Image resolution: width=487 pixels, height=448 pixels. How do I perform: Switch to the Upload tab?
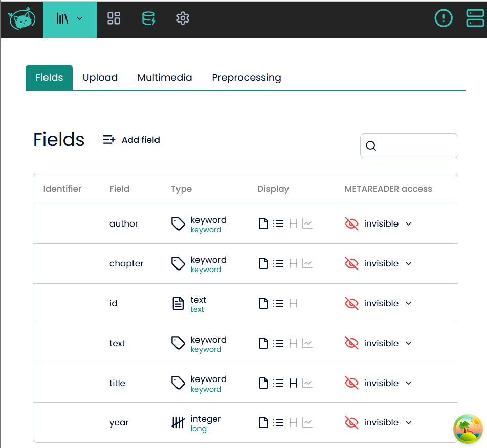click(100, 78)
